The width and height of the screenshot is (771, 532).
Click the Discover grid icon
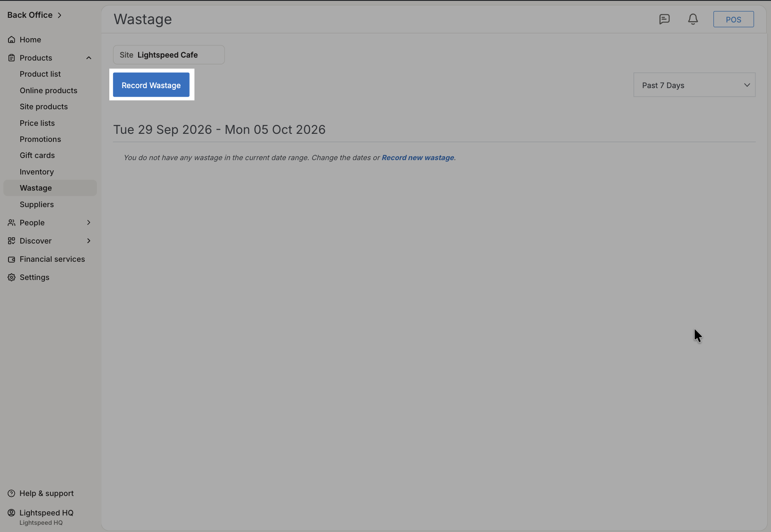[x=11, y=241]
